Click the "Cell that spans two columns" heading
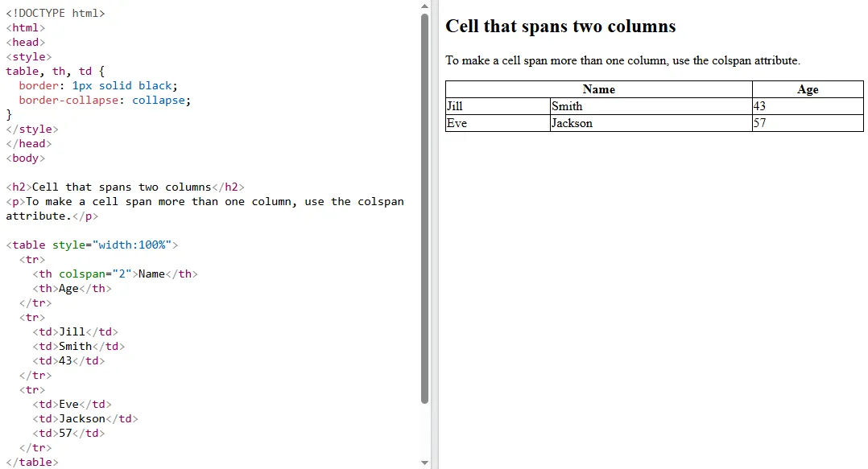 tap(560, 26)
